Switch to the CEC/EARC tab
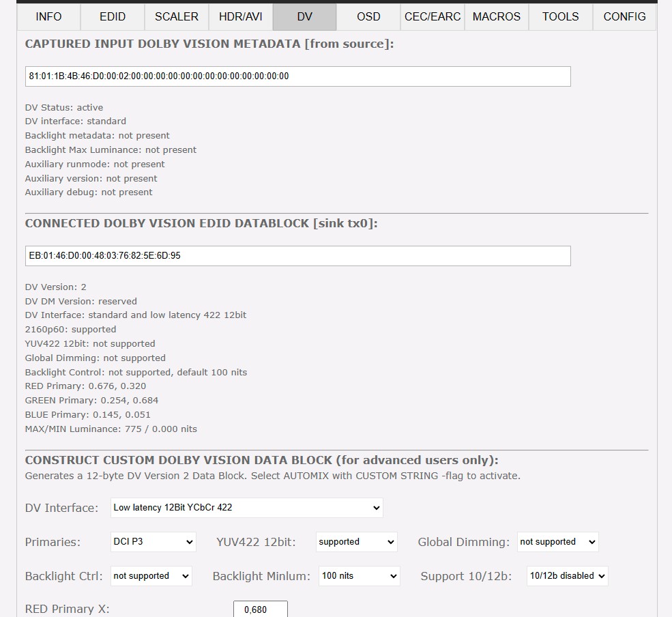The width and height of the screenshot is (672, 617). (x=433, y=17)
